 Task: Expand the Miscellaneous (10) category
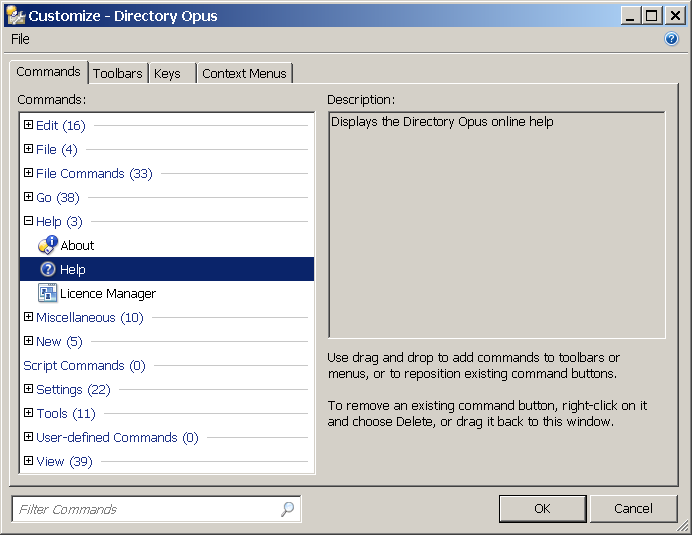(x=28, y=316)
